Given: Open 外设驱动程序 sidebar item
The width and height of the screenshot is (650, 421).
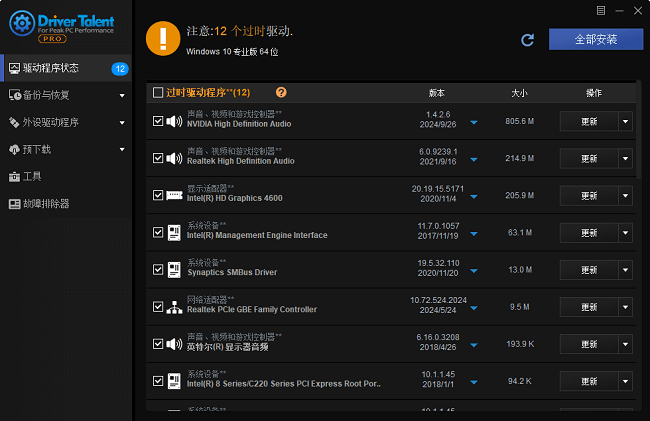Looking at the screenshot, I should click(x=66, y=122).
